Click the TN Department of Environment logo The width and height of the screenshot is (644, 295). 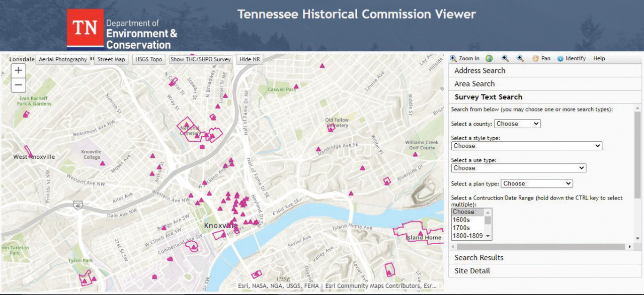122,29
